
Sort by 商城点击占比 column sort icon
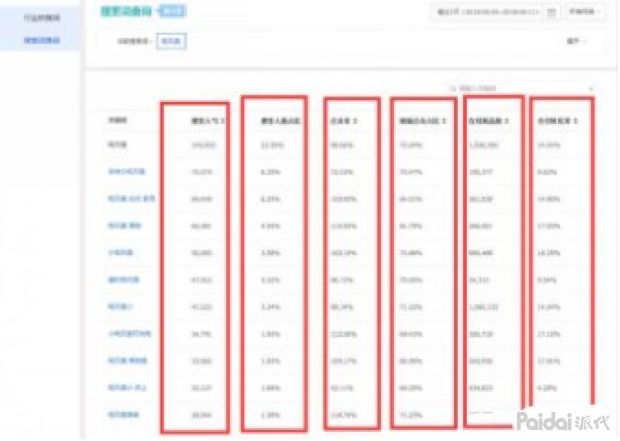pos(444,121)
